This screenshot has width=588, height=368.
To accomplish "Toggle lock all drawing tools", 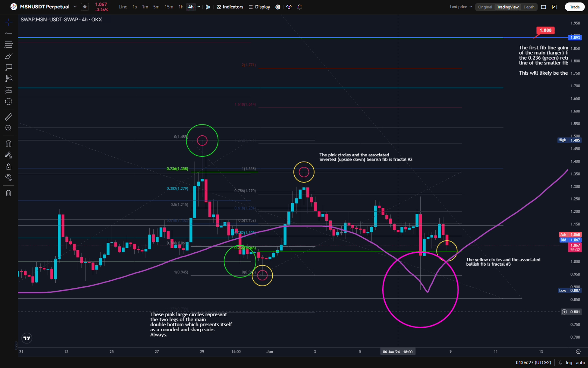I will 9,166.
